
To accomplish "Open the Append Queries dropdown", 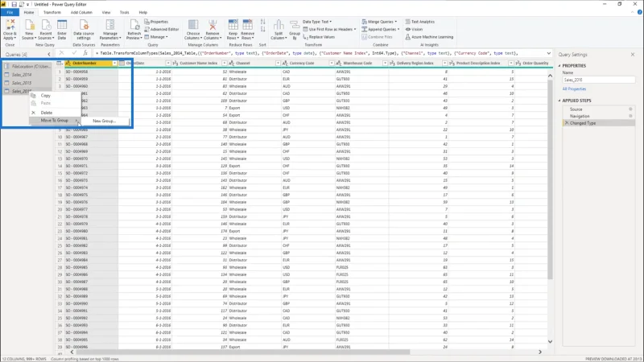I will [381, 29].
